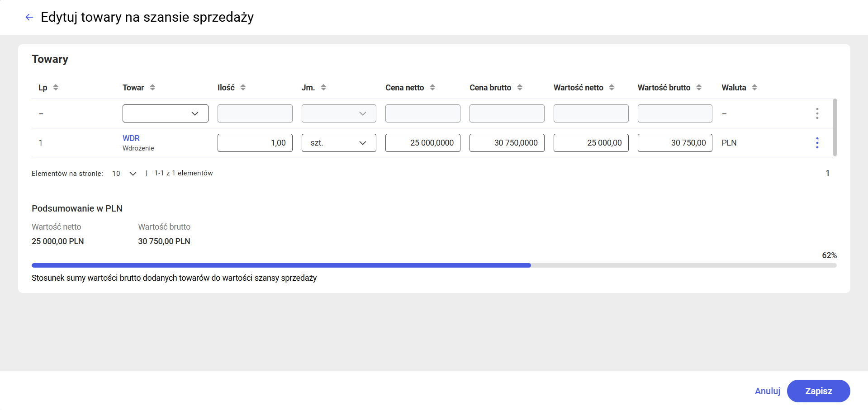The image size is (868, 410).
Task: Click the "1-1 z 1 elementów" text
Action: [x=184, y=173]
